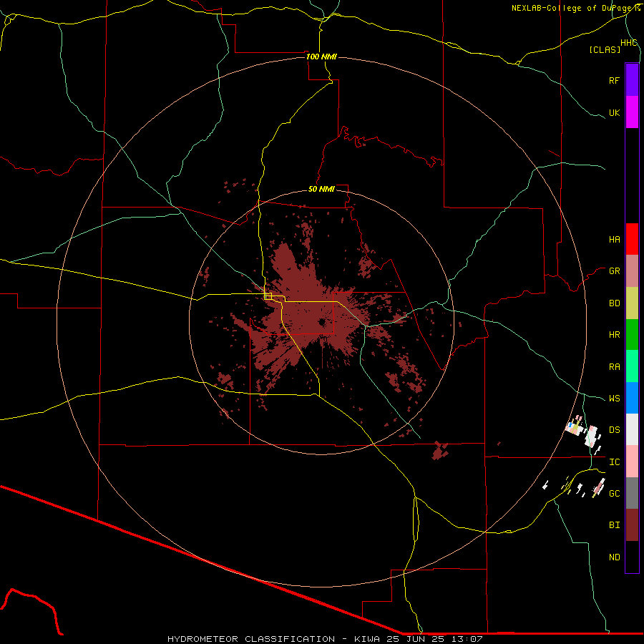Image resolution: width=644 pixels, height=644 pixels.
Task: Click the "HA" legend label
Action: point(614,239)
